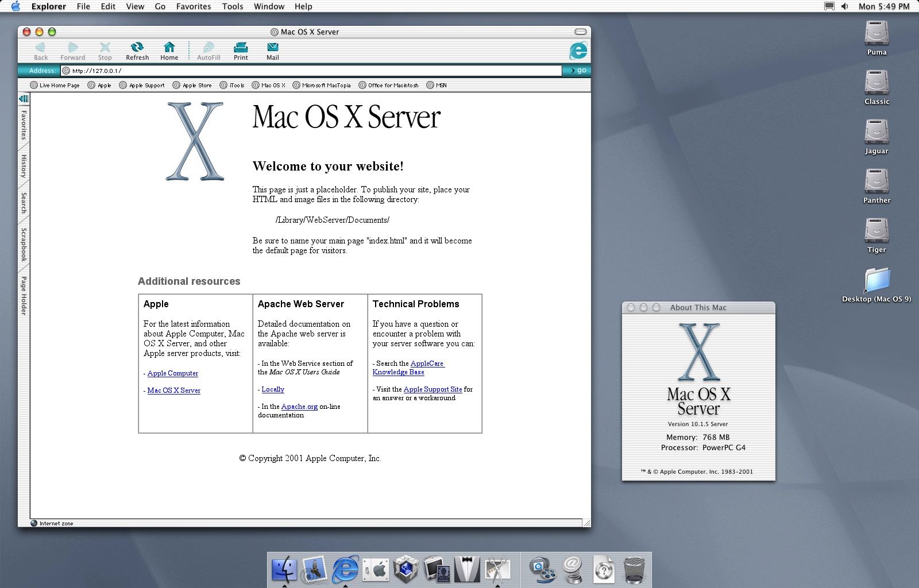Click the go button beside the address bar
The image size is (919, 588).
577,70
